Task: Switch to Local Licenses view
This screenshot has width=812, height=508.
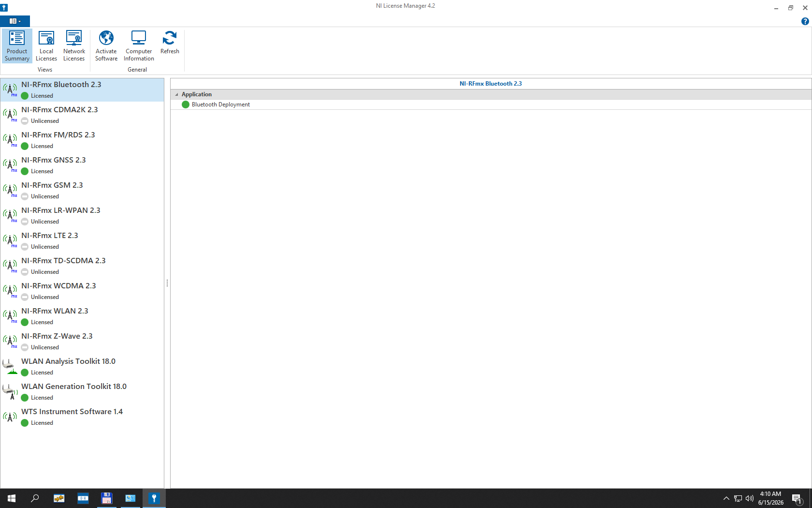Action: tap(46, 46)
